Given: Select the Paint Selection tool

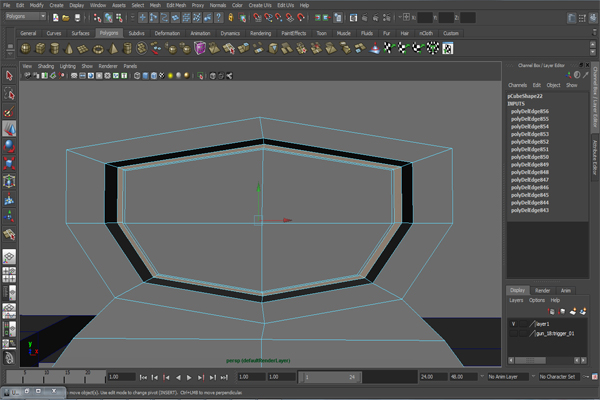Looking at the screenshot, I should 9,111.
